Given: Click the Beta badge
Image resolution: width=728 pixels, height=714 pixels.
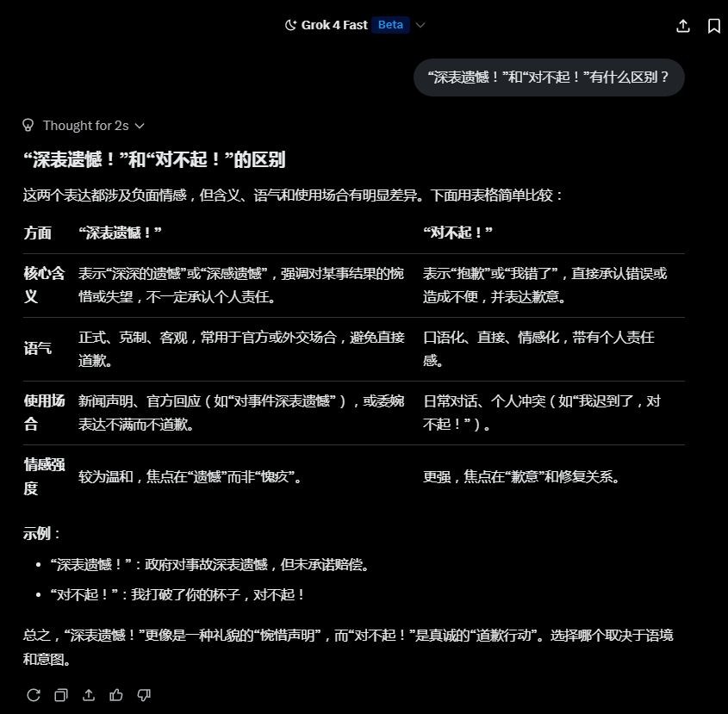Looking at the screenshot, I should click(390, 25).
